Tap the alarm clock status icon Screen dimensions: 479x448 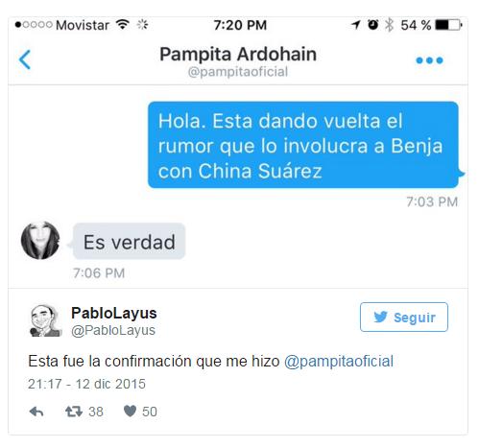pos(372,25)
